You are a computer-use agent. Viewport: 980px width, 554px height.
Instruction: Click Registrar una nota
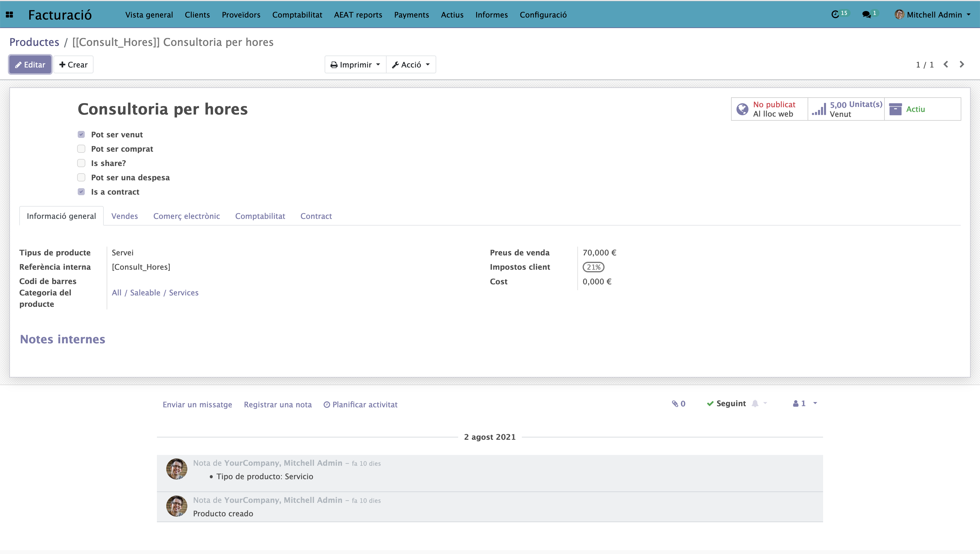click(278, 404)
